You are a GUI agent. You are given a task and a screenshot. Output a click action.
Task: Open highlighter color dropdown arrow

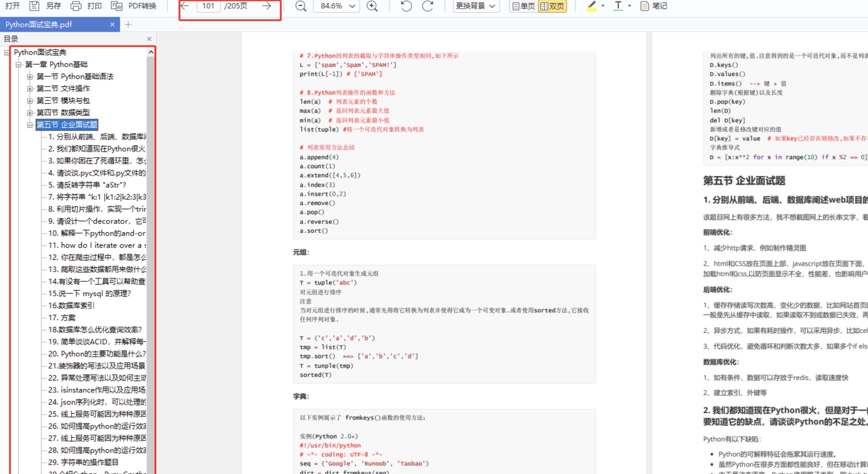pos(603,6)
